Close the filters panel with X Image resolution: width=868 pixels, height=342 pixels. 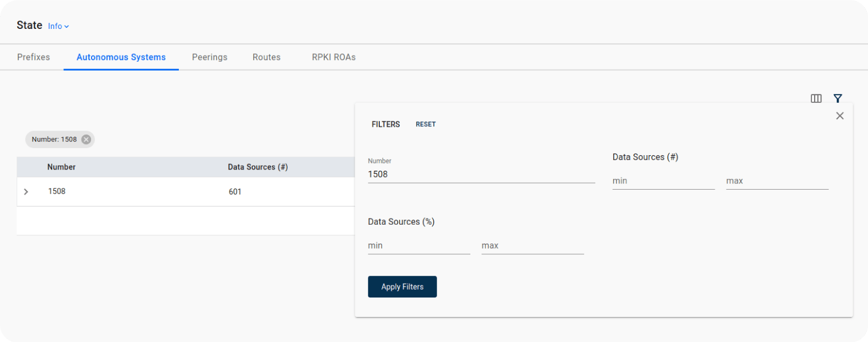tap(840, 116)
